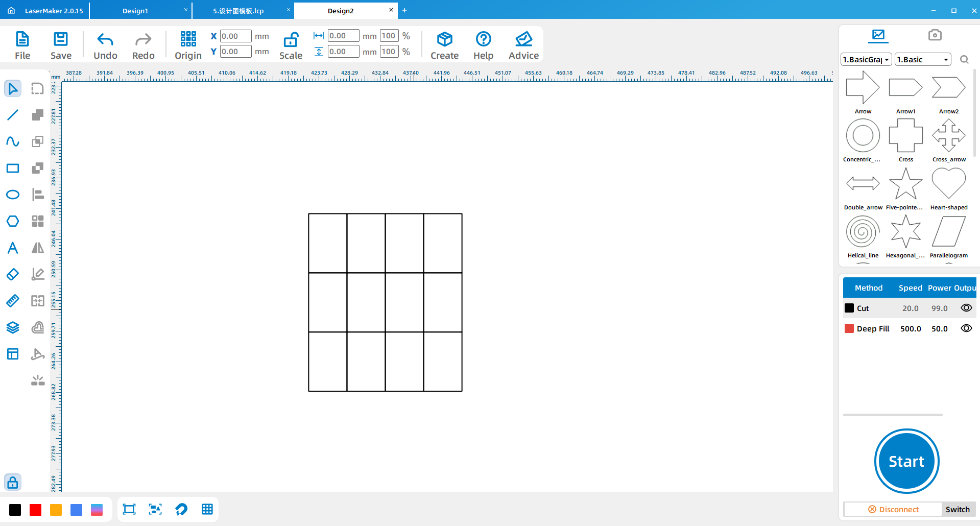Screen dimensions: 980x526
Task: Expand the 1.Basic subcategory dropdown
Action: pyautogui.click(x=923, y=60)
